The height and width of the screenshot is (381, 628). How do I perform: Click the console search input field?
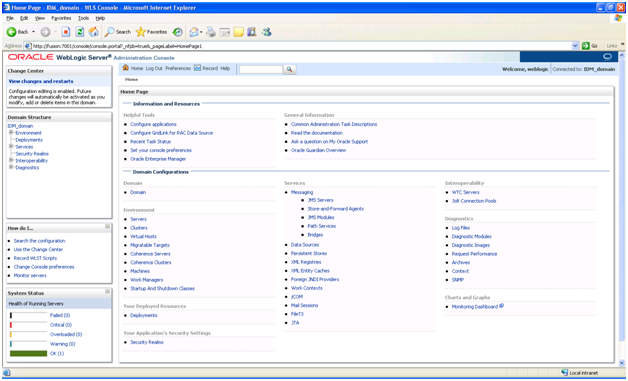point(261,69)
